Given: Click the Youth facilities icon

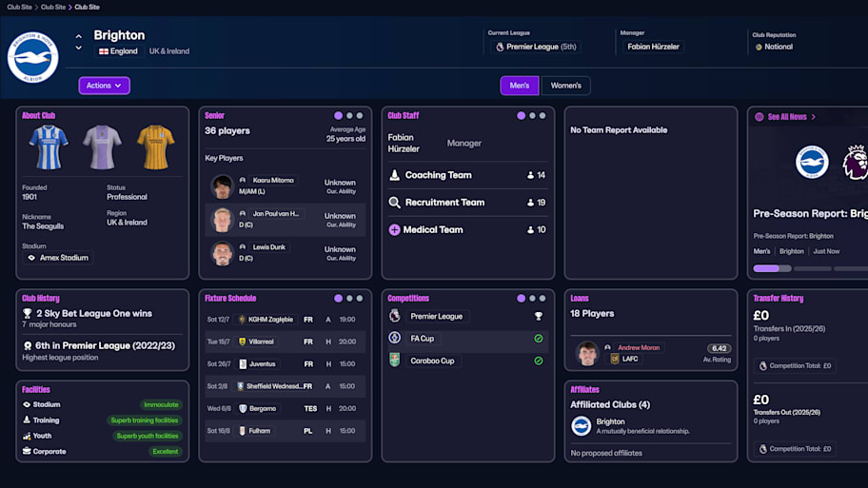Looking at the screenshot, I should (27, 436).
